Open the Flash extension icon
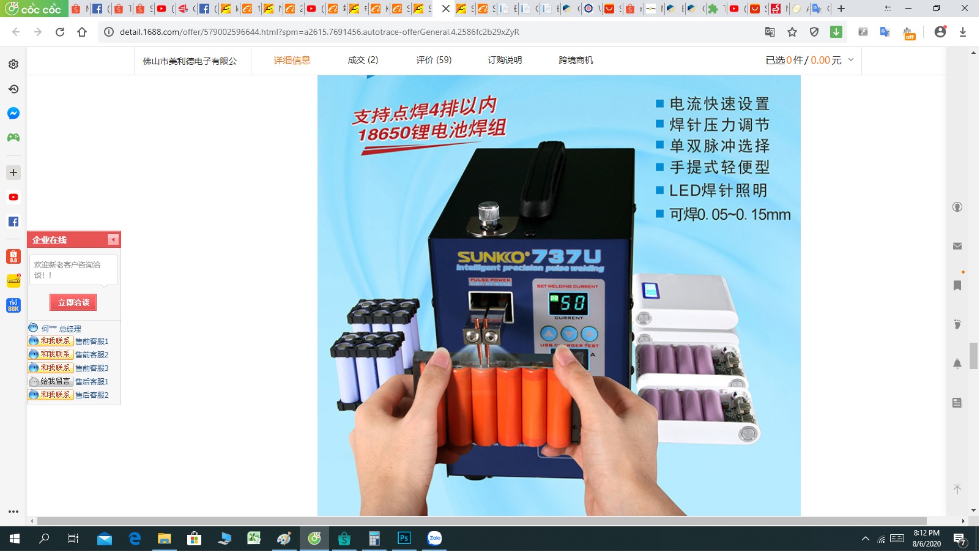The image size is (980, 552). click(863, 32)
